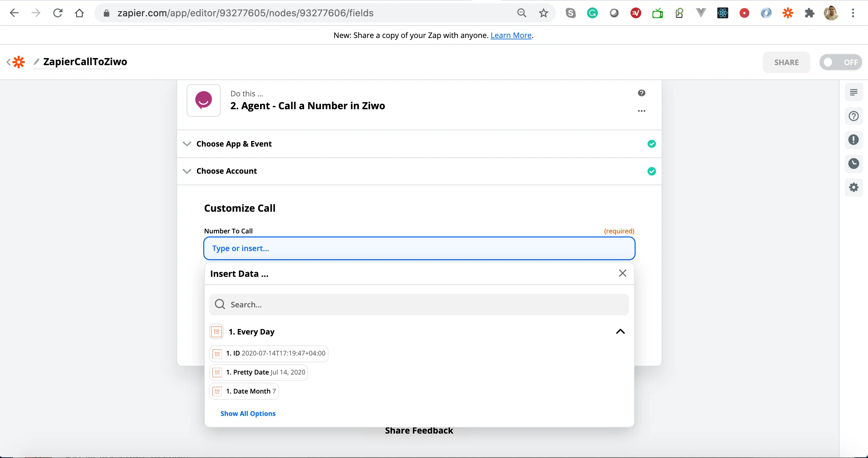Click the three-dot options menu
This screenshot has width=868, height=458.
pyautogui.click(x=642, y=111)
